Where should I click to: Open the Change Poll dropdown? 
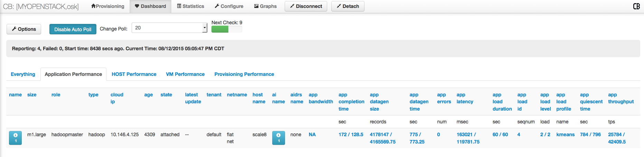tap(169, 28)
